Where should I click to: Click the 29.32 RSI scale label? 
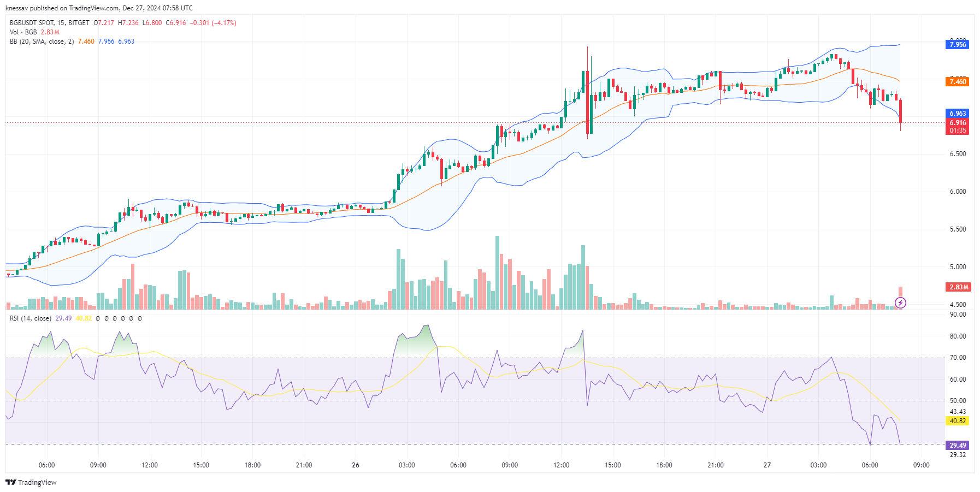[958, 455]
